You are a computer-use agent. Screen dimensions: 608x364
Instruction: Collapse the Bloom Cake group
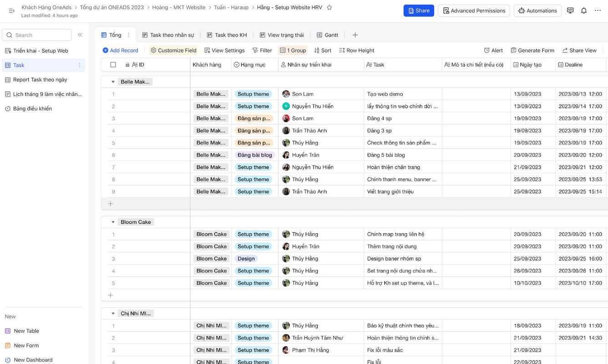coord(113,222)
